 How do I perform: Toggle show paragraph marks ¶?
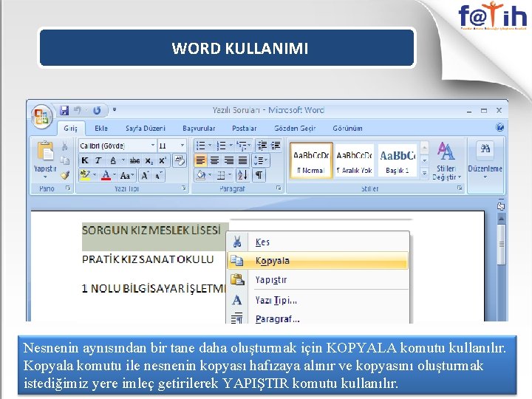point(259,175)
